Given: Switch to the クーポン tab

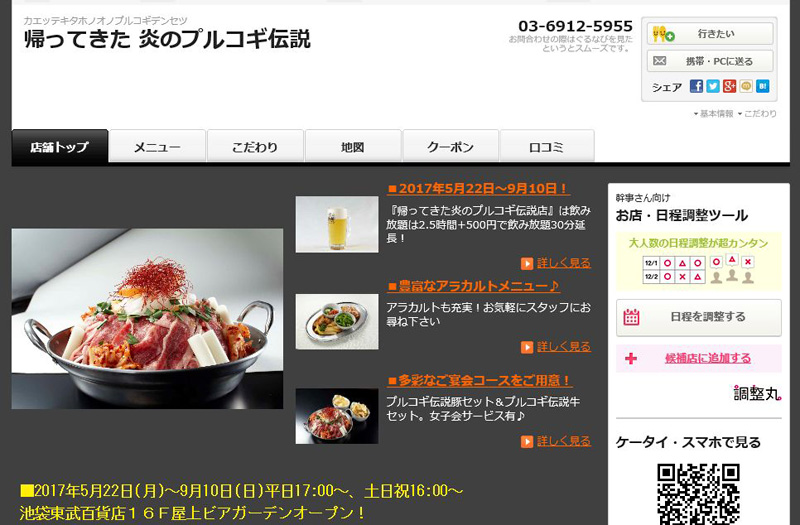Looking at the screenshot, I should click(451, 147).
